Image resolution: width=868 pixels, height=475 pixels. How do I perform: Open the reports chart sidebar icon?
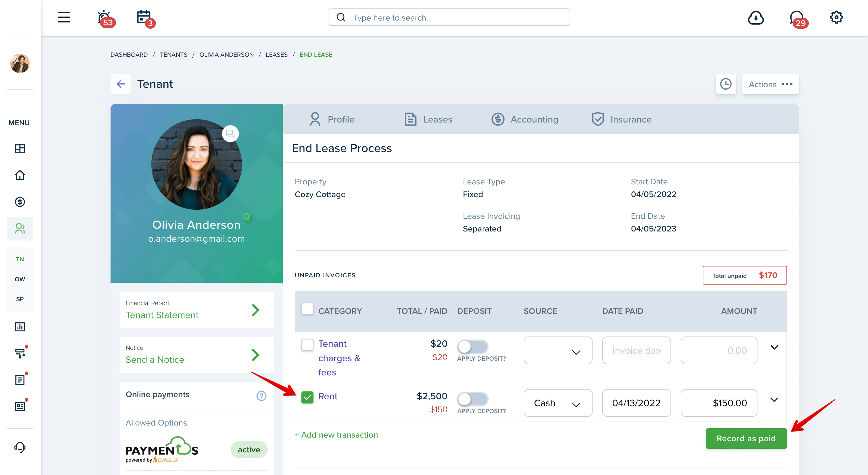(20, 327)
